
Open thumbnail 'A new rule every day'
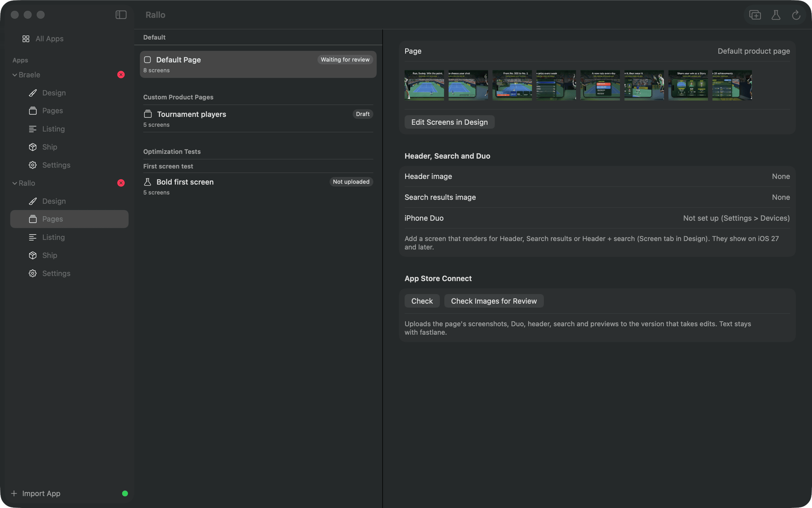(600, 85)
